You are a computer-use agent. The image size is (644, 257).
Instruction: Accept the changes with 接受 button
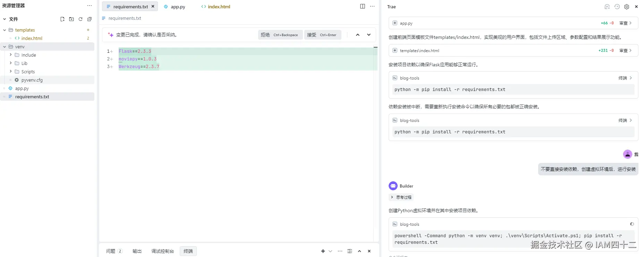tap(323, 35)
